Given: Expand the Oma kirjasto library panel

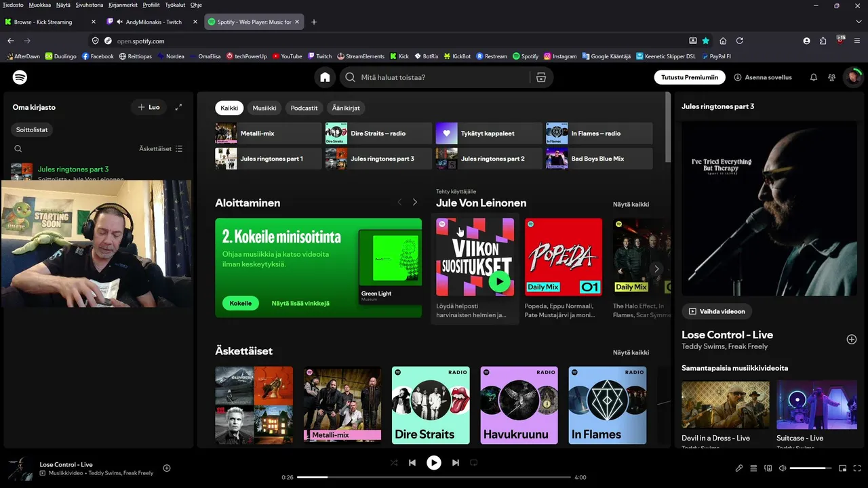Looking at the screenshot, I should 178,107.
